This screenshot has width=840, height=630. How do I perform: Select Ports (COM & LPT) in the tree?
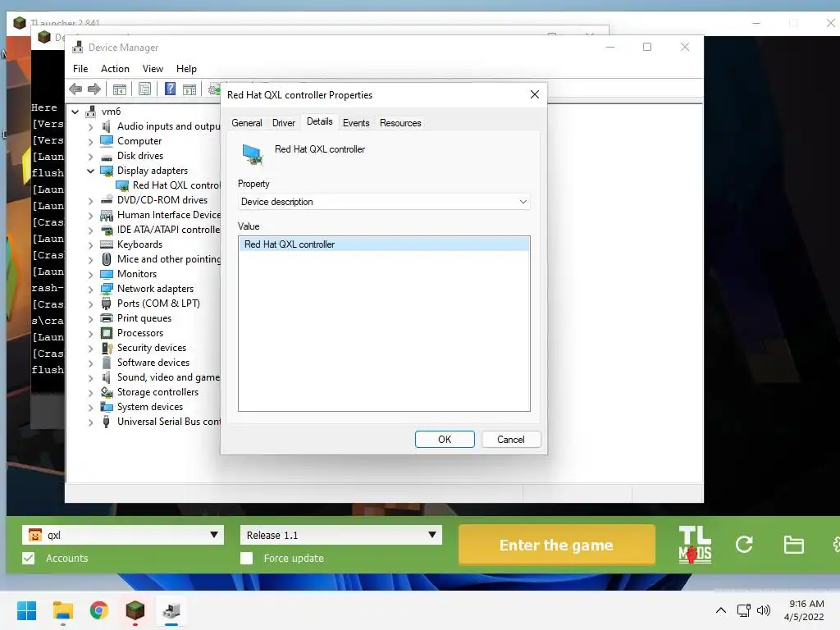tap(158, 304)
